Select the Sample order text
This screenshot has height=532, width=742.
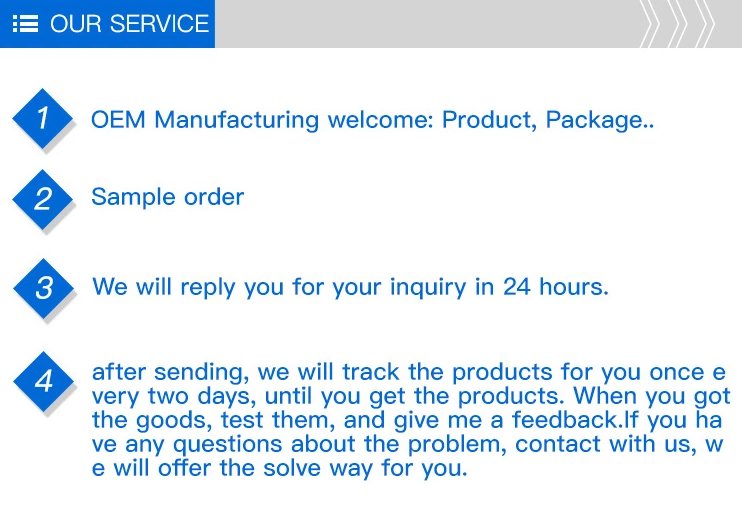[x=167, y=197]
